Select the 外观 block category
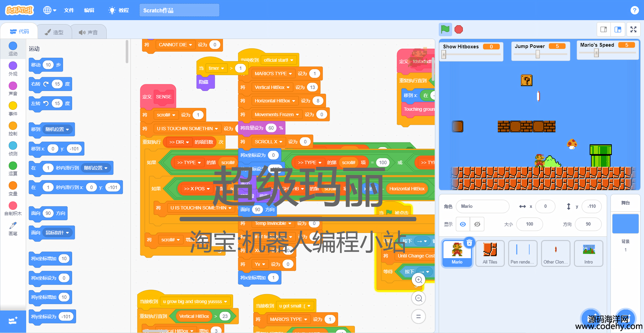Image resolution: width=644 pixels, height=333 pixels. 13,69
